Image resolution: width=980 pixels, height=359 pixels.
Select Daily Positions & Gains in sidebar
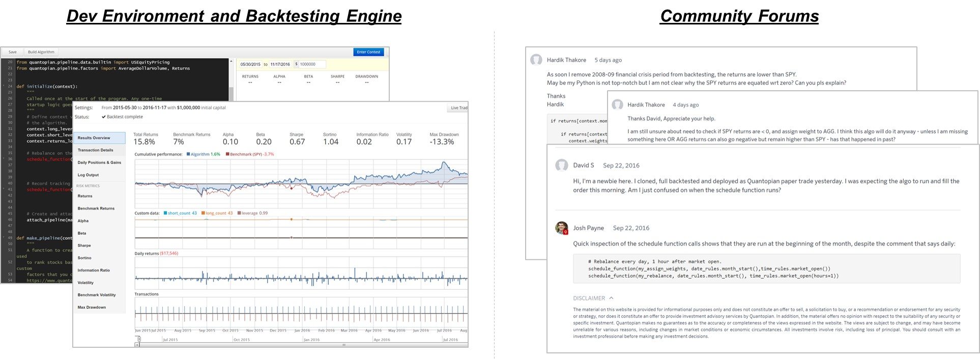coord(99,162)
